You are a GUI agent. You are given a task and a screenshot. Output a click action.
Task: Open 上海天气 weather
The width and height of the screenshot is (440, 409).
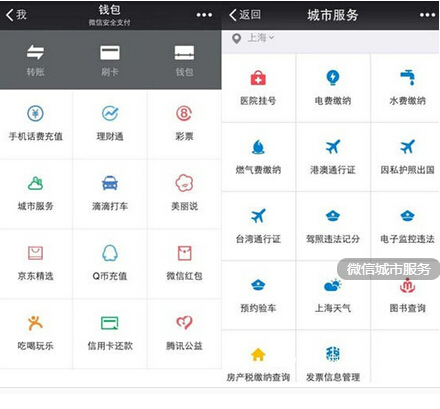tap(333, 296)
